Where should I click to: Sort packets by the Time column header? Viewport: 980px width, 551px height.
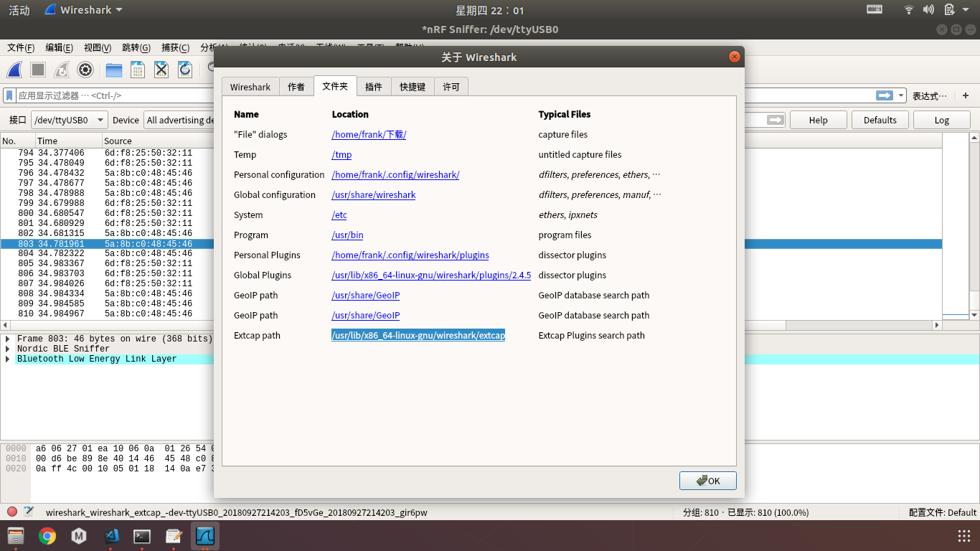(x=68, y=141)
